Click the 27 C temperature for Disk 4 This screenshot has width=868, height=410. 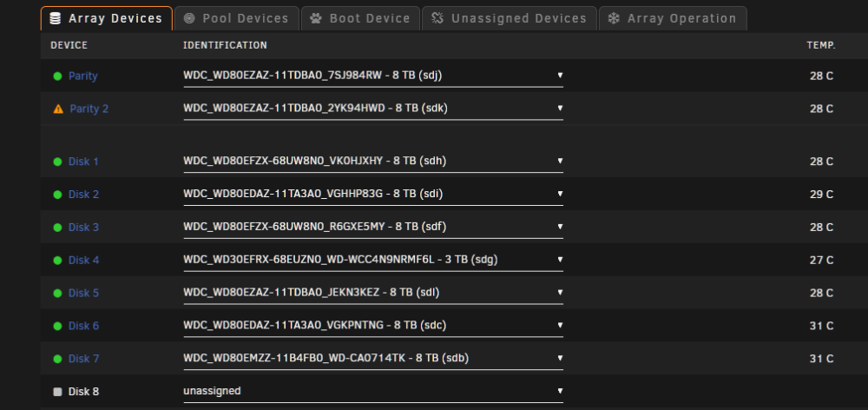[x=821, y=260]
